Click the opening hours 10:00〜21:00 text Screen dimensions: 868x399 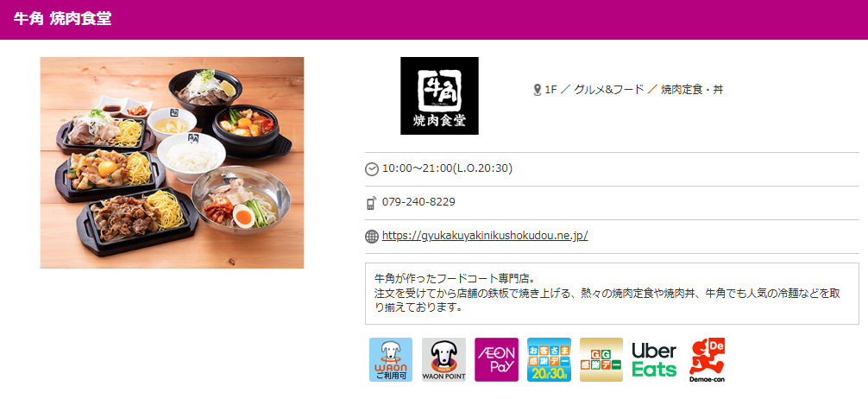coord(447,168)
